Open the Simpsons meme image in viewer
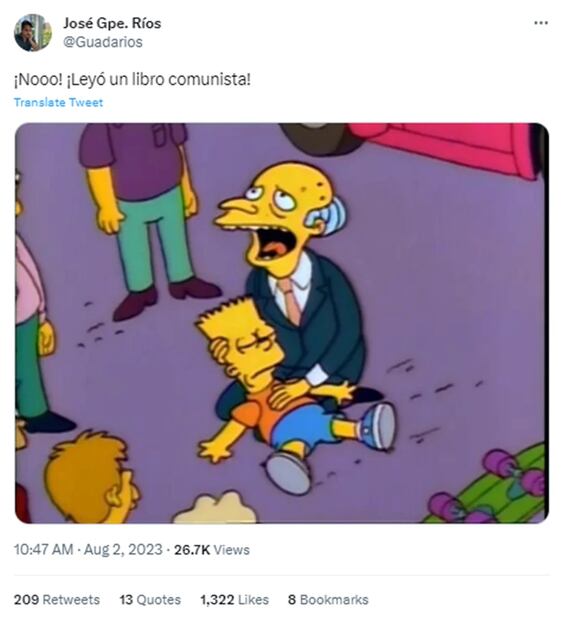 281,323
